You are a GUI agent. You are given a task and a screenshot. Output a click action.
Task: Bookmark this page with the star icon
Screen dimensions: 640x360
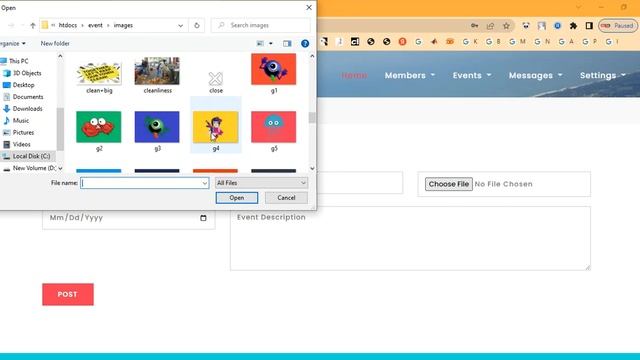coord(506,26)
